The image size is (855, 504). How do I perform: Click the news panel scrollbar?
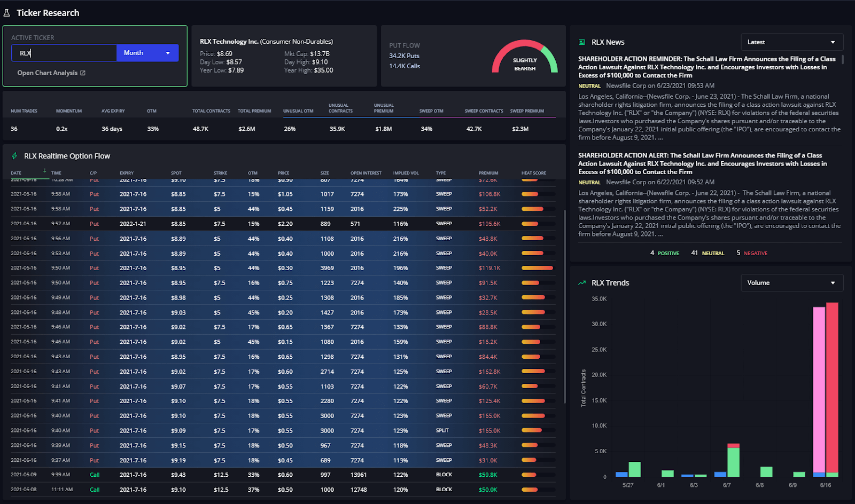pyautogui.click(x=843, y=59)
